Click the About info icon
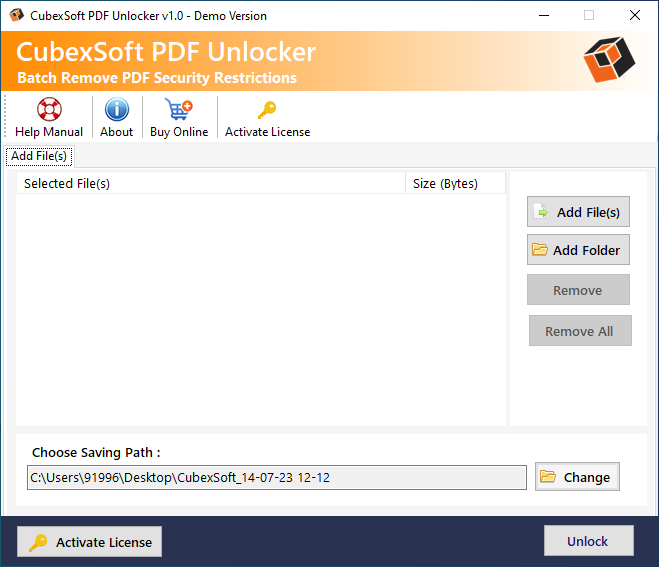 coord(117,110)
